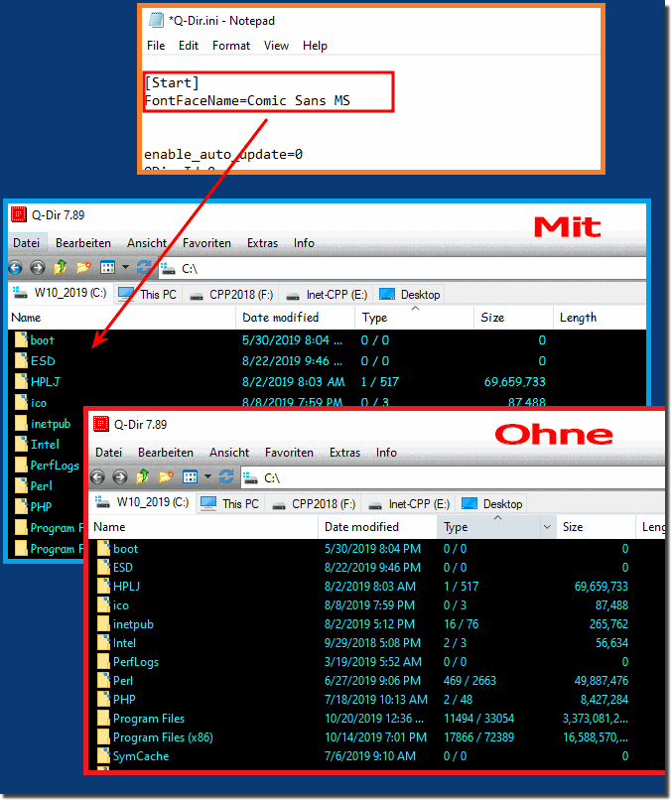Select SymCache folder in lower window
This screenshot has height=801, width=672.
pyautogui.click(x=141, y=756)
